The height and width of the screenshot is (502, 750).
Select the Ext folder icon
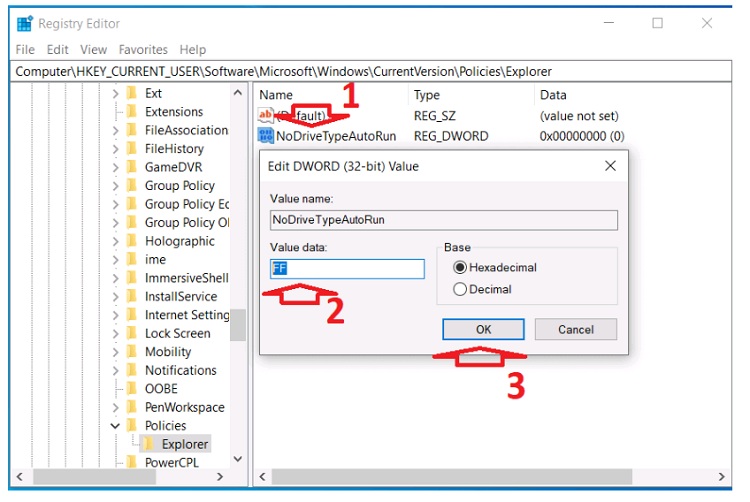coord(132,93)
